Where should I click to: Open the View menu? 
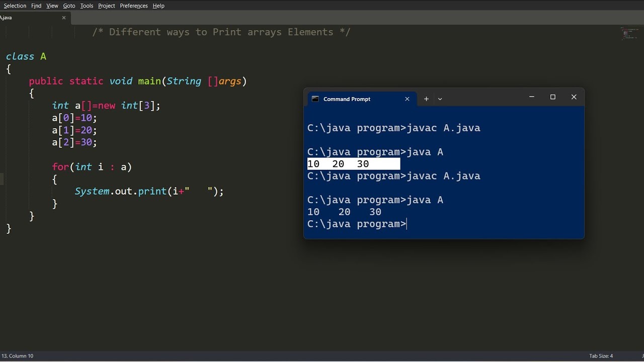(x=52, y=6)
